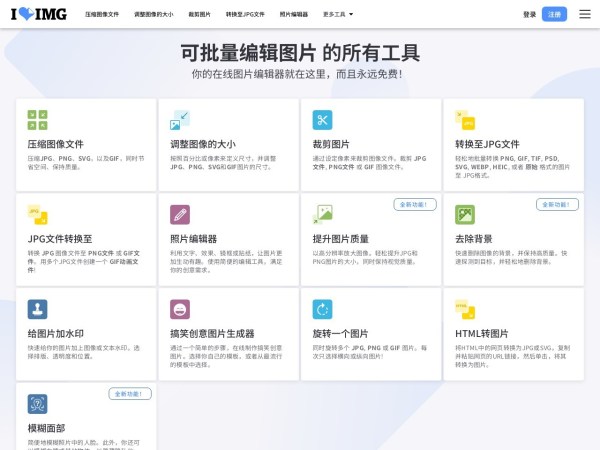
Task: Click the 调整图像的大小 resize icon
Action: (180, 120)
